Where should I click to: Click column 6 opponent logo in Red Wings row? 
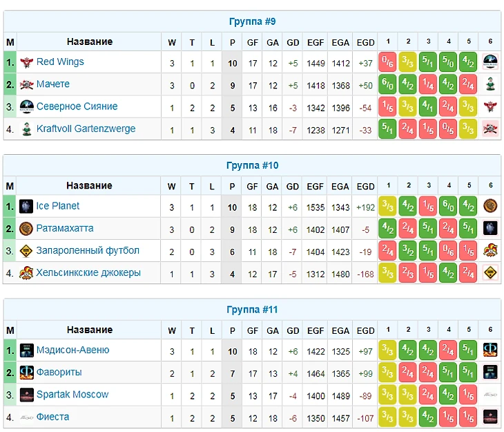(490, 62)
